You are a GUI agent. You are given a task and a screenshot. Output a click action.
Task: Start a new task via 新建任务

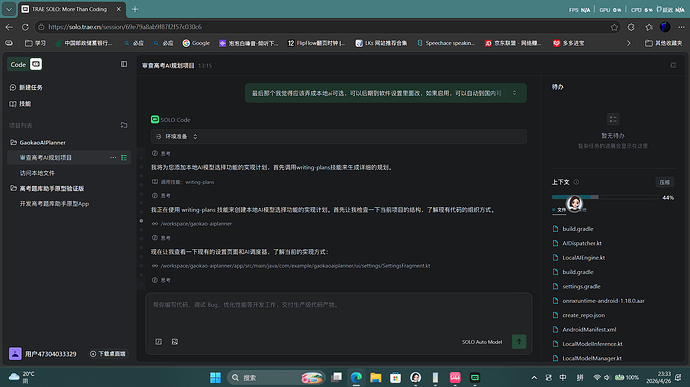click(26, 88)
